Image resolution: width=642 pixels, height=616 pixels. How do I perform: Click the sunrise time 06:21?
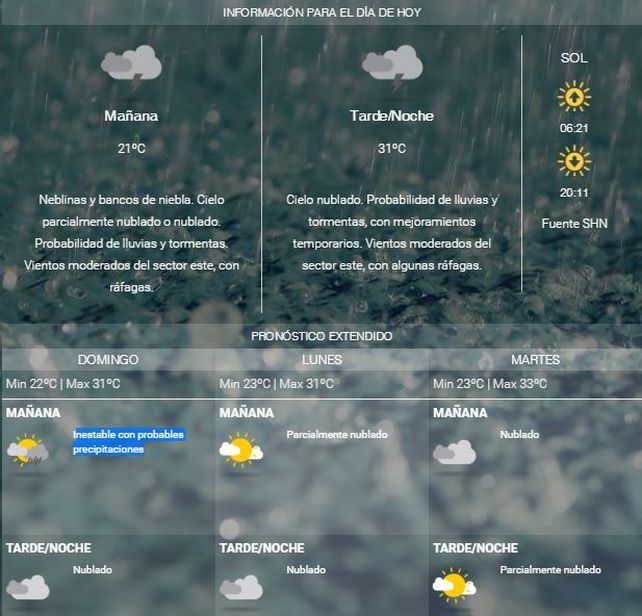pos(574,128)
